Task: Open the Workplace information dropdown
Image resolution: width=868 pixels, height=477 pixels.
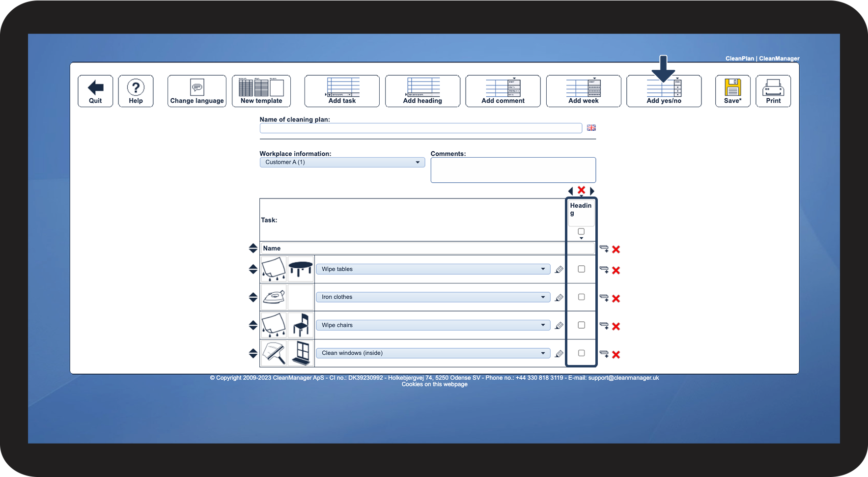Action: 342,162
